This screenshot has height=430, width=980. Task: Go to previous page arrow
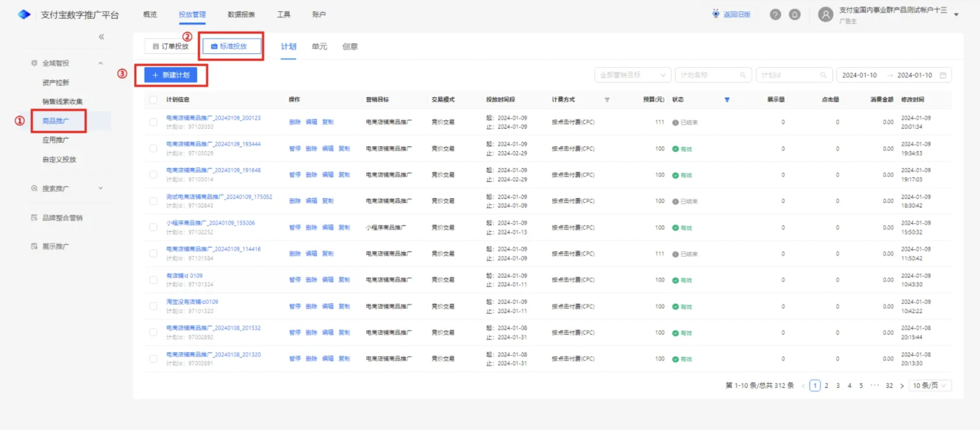click(x=803, y=386)
